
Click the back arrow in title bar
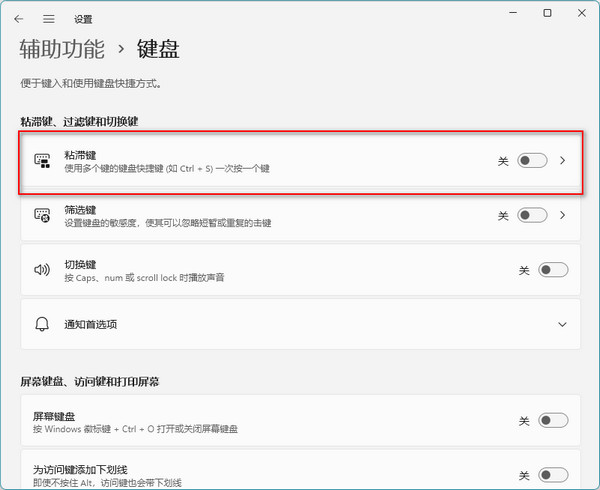[19, 18]
